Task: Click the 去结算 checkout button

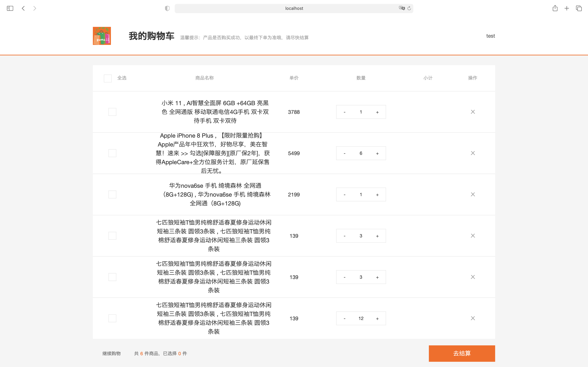Action: click(x=462, y=353)
